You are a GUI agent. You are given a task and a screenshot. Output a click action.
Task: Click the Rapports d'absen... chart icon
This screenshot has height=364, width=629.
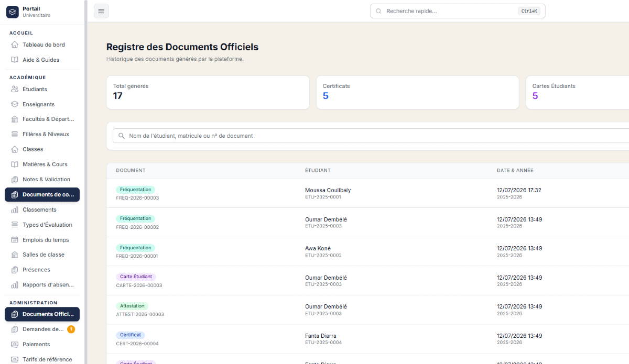tap(15, 285)
